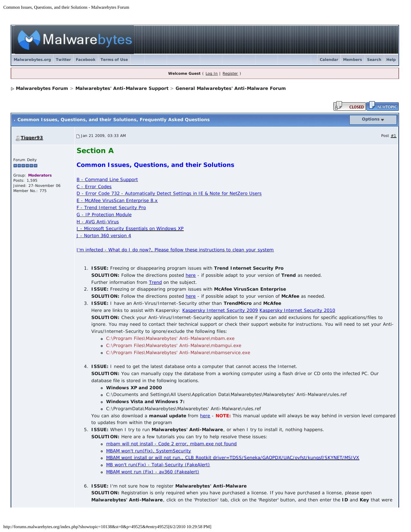Open J - Norton 360 version 4 link
411x532 pixels.
104,236
